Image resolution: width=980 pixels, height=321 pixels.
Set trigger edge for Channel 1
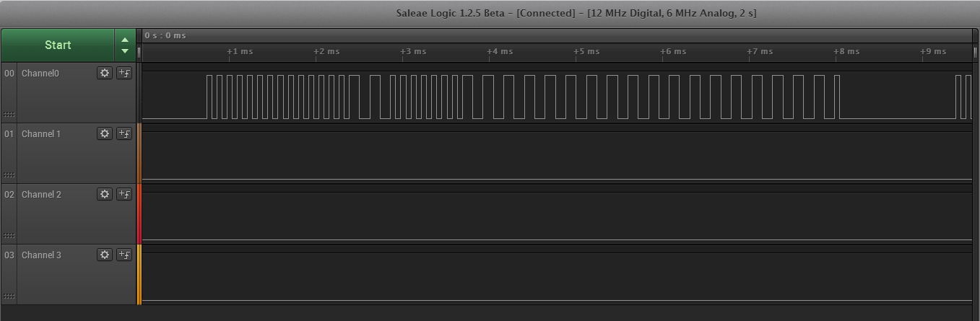pyautogui.click(x=124, y=133)
